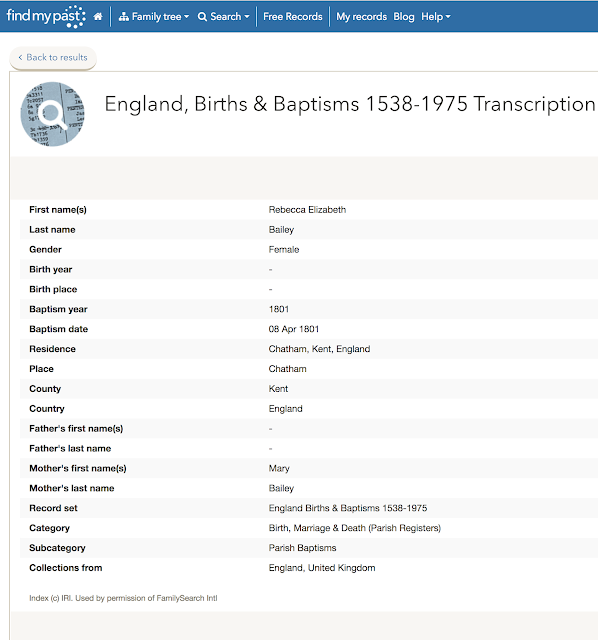This screenshot has width=598, height=640.
Task: Select mother's first name Mary
Action: point(279,469)
